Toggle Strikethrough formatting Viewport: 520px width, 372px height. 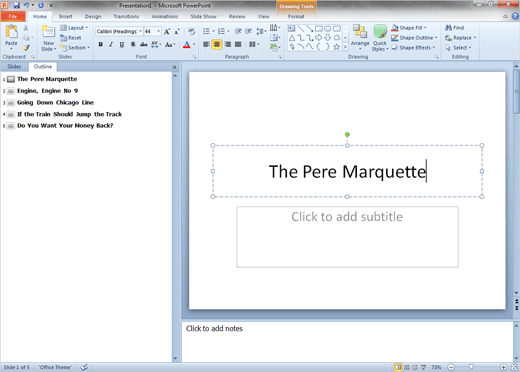[x=144, y=44]
